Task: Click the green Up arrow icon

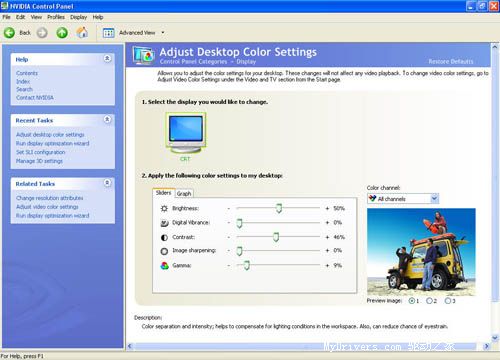Action: pos(62,33)
